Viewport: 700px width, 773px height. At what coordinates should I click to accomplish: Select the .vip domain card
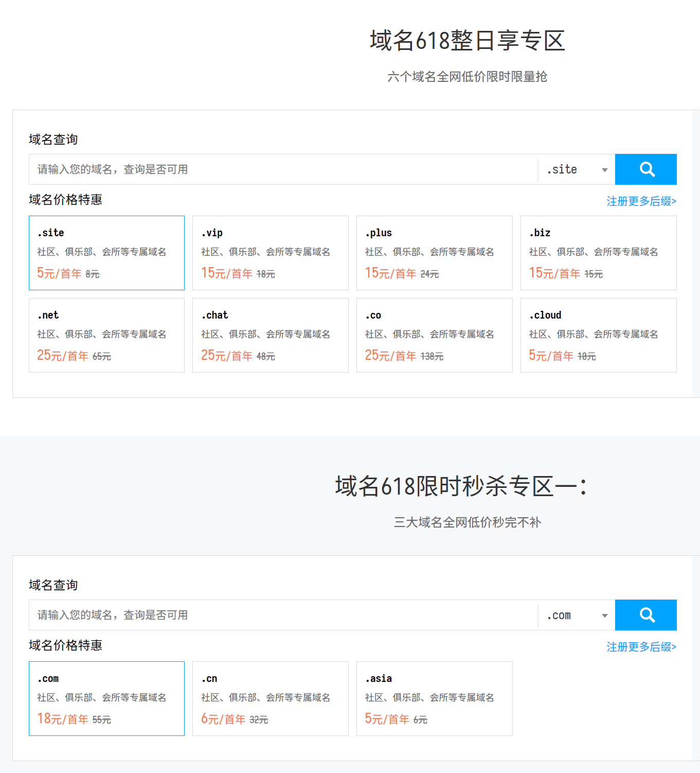(x=271, y=253)
